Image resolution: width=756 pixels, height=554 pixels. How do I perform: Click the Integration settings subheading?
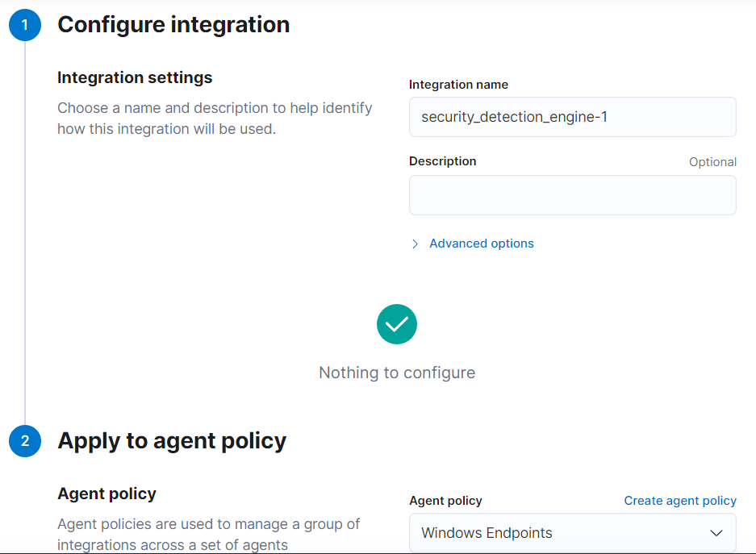[x=135, y=78]
